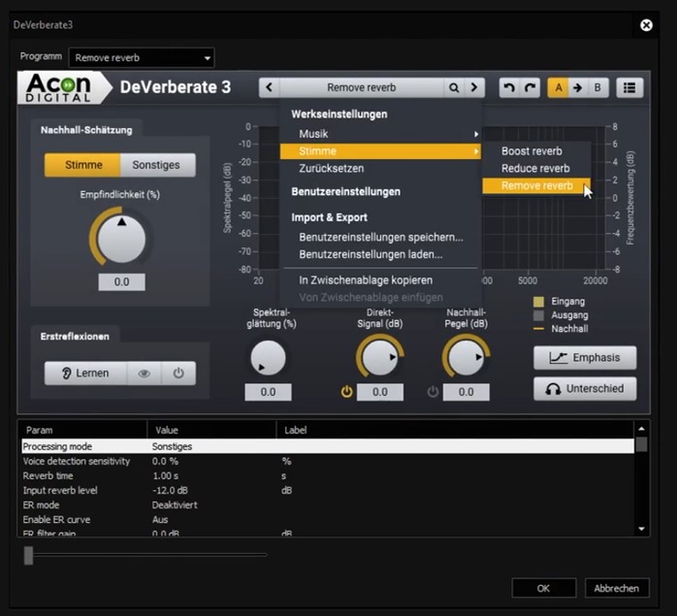
Task: Click the Ausgang legend swatch
Action: coord(538,315)
